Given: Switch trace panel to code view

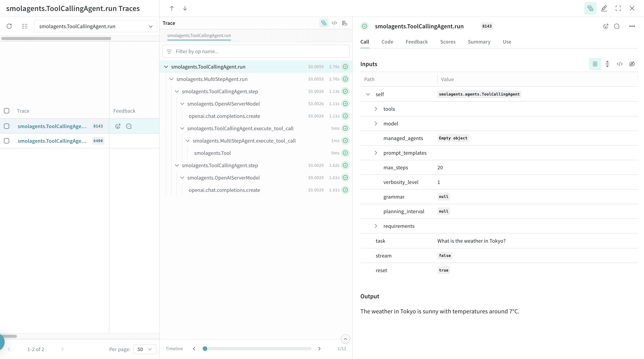Looking at the screenshot, I should (x=334, y=23).
